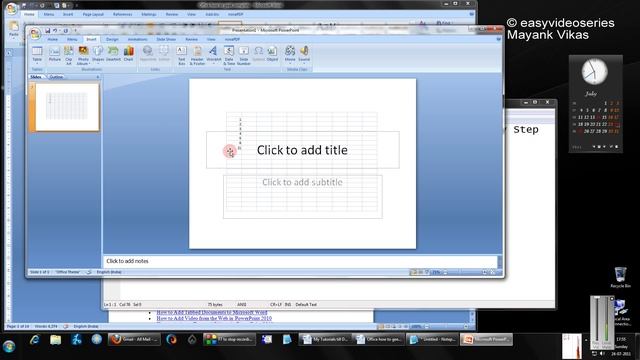Open Recycle Bin on desktop
This screenshot has width=640, height=360.
coord(620,278)
